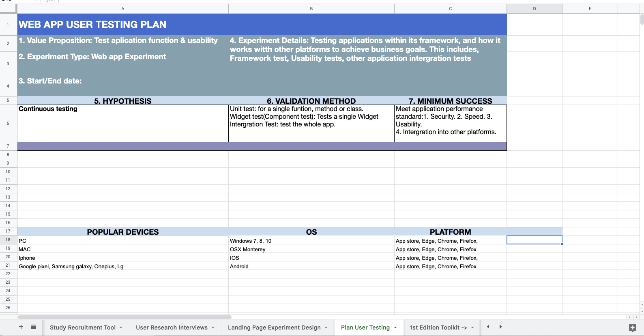This screenshot has width=644, height=336.
Task: Select the Unit test validation cell
Action: pyautogui.click(x=311, y=123)
